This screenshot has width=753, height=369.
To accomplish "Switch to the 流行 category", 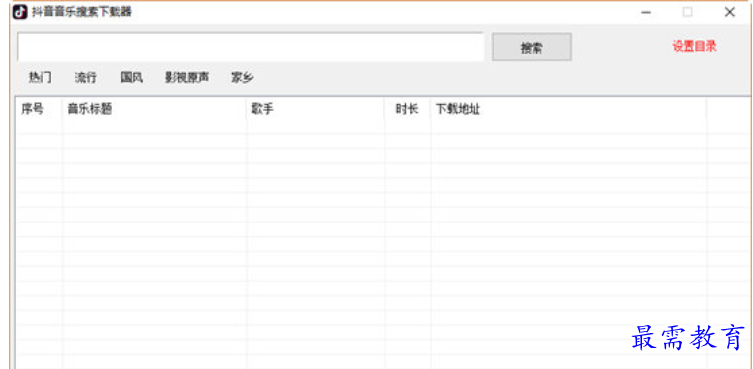I will pyautogui.click(x=85, y=77).
